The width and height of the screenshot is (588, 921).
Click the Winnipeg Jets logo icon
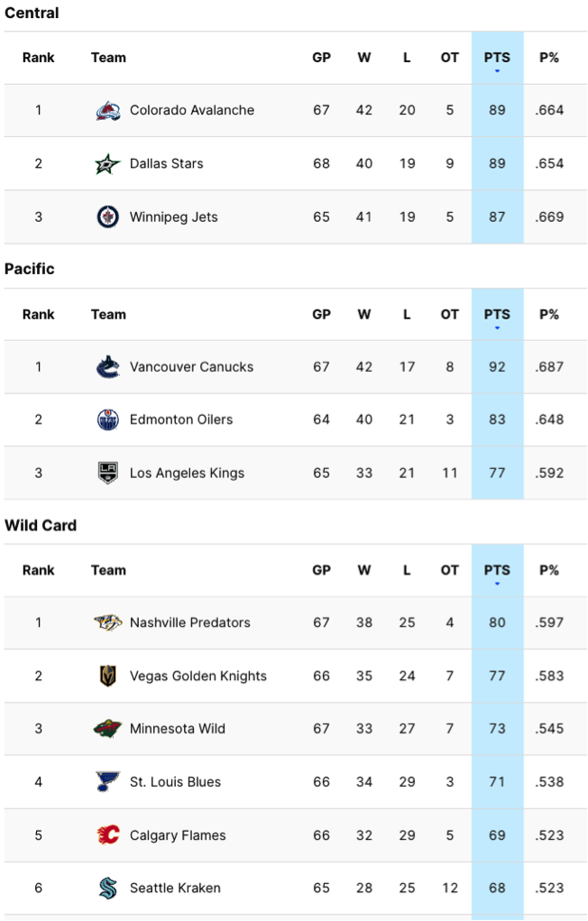[x=108, y=217]
